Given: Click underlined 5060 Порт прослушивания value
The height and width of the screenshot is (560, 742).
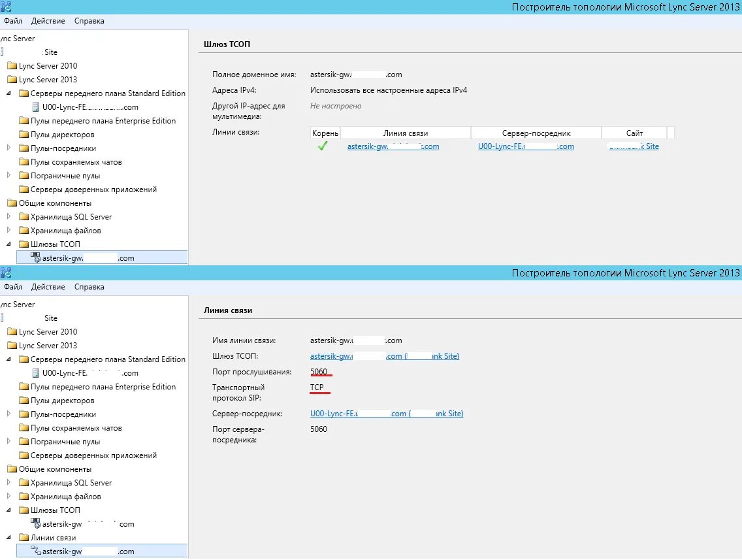Looking at the screenshot, I should coord(319,372).
